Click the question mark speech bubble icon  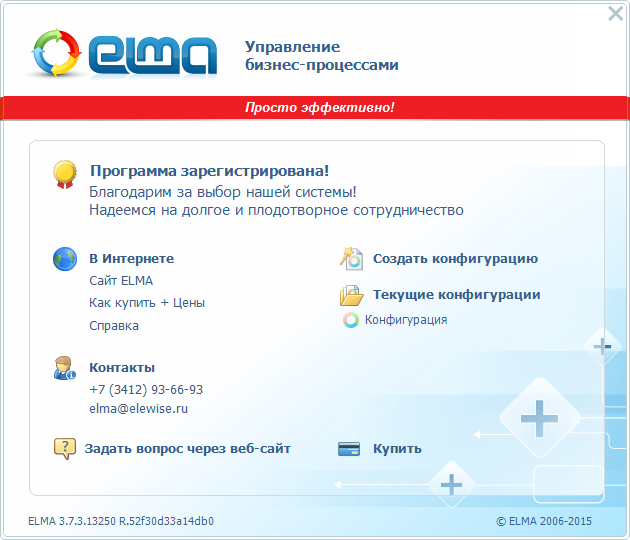(65, 449)
